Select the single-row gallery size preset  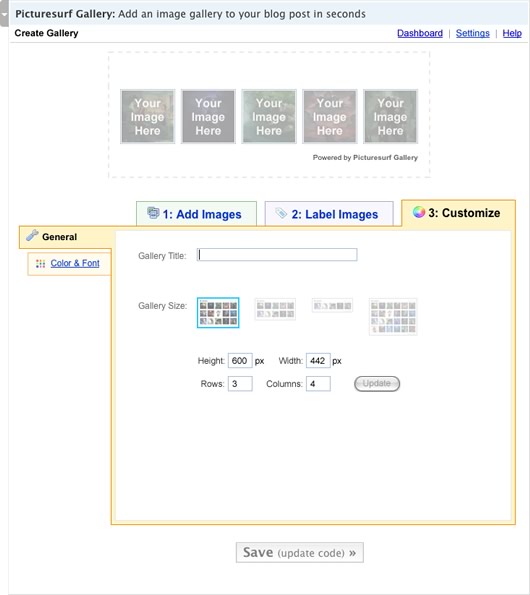tap(332, 305)
